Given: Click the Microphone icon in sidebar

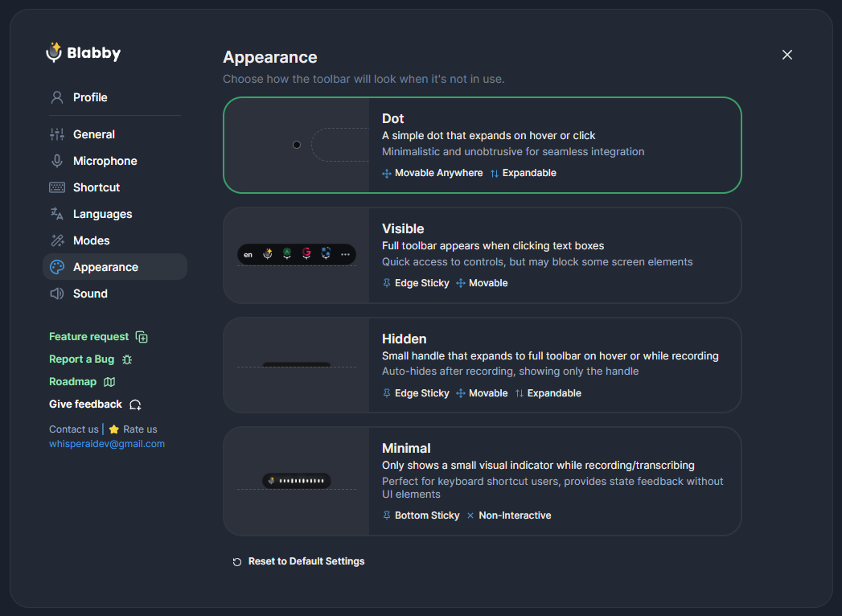Looking at the screenshot, I should click(x=57, y=161).
